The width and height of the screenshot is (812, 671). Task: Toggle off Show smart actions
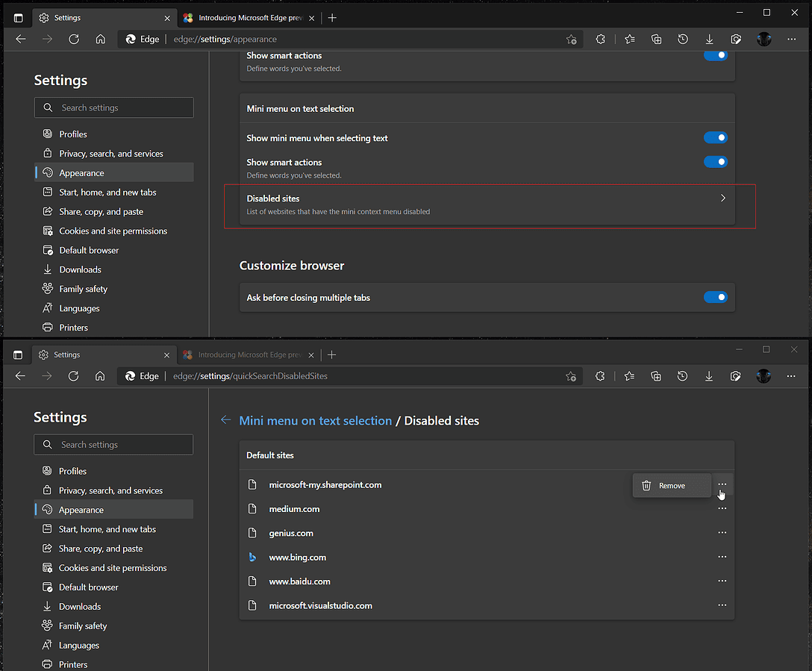[715, 161]
